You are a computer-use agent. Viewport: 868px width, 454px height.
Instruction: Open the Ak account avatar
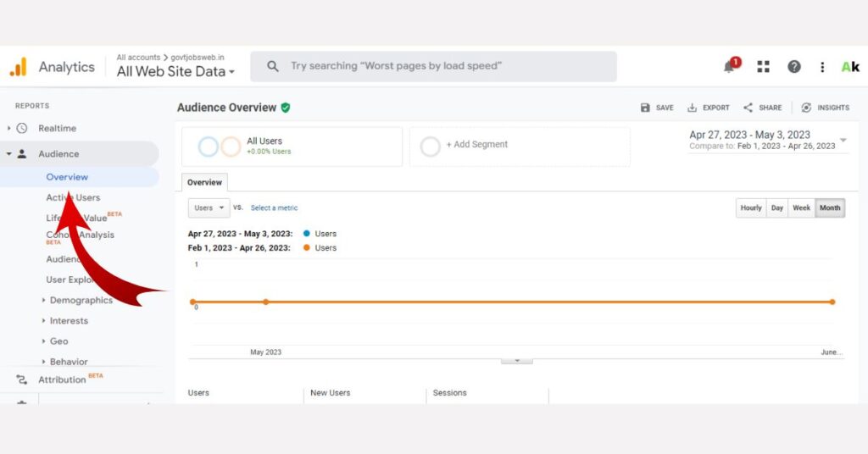(x=850, y=67)
